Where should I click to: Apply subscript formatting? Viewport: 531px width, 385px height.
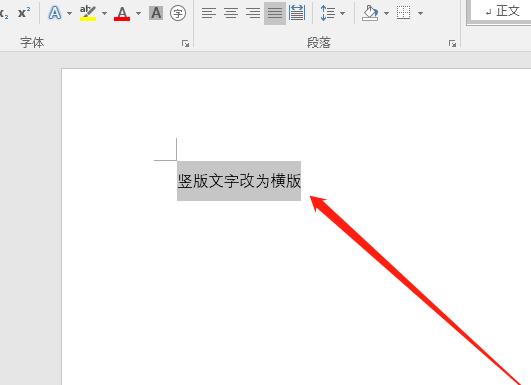click(4, 14)
